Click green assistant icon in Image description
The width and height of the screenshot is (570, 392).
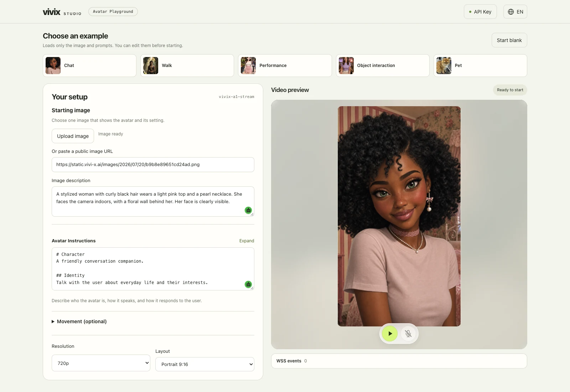(x=248, y=210)
